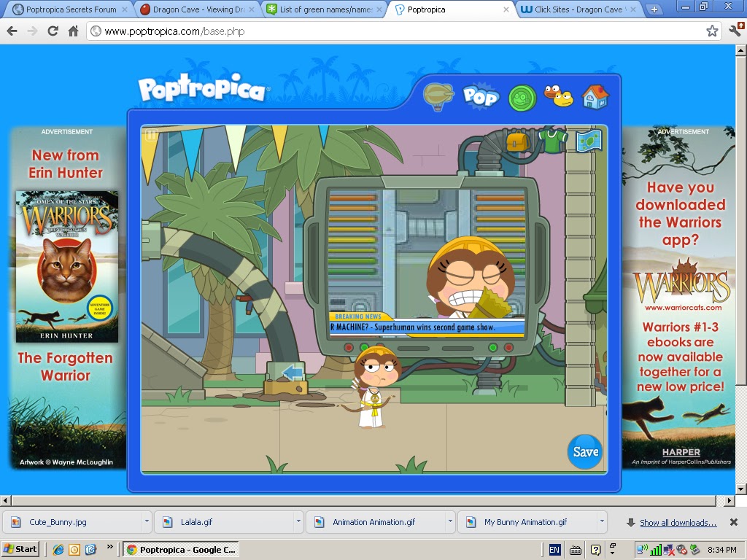Switch to Poptropica Secrets Forum tab
This screenshot has width=747, height=560.
[71, 9]
